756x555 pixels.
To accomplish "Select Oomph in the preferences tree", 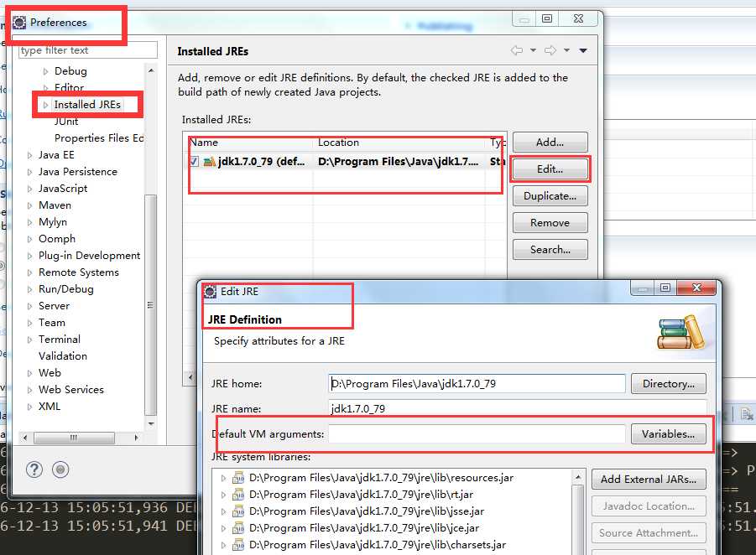I will (57, 239).
